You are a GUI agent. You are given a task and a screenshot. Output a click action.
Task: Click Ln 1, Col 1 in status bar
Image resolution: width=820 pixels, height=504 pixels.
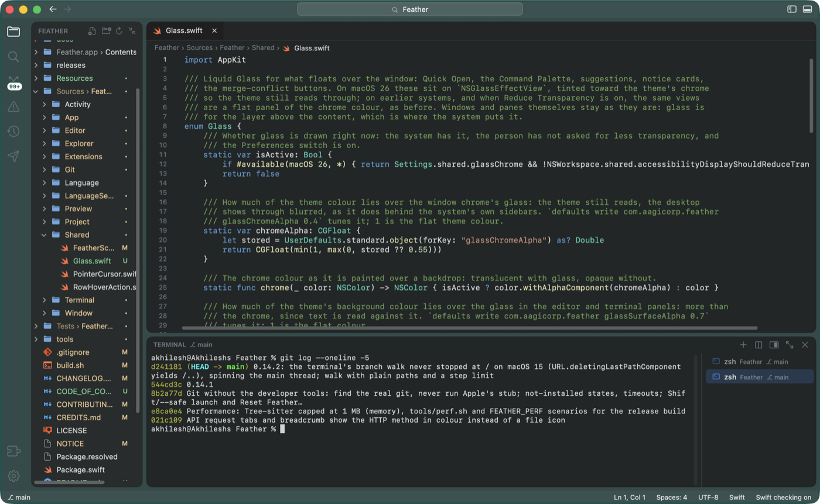[630, 497]
